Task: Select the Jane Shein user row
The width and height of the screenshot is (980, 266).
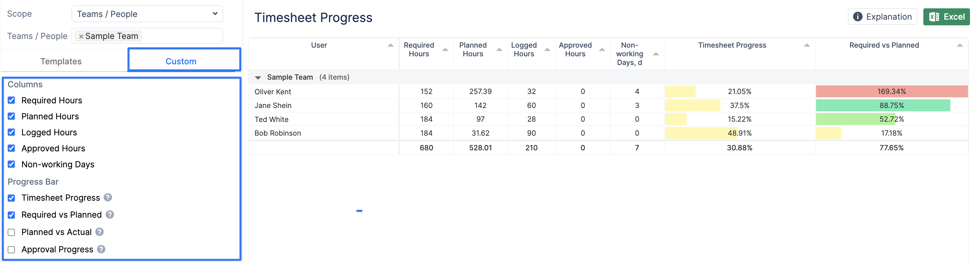Action: [x=608, y=105]
